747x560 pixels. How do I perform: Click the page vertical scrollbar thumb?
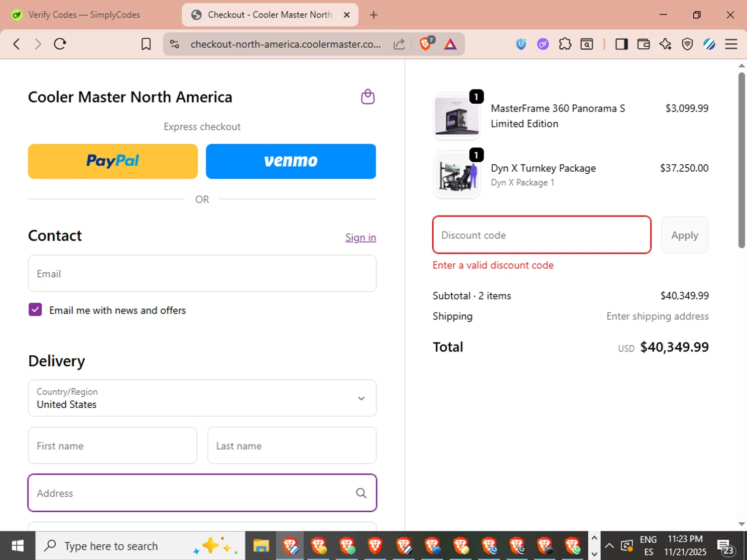742,159
